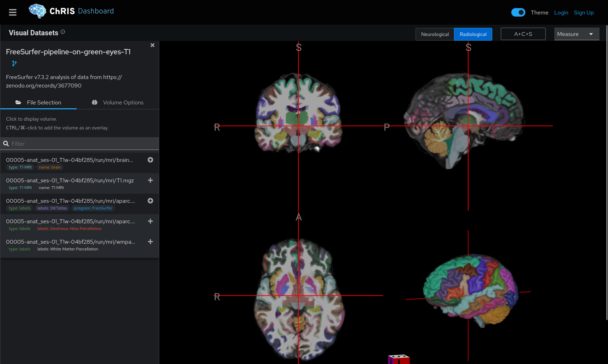Open the hamburger navigation menu

[x=13, y=12]
